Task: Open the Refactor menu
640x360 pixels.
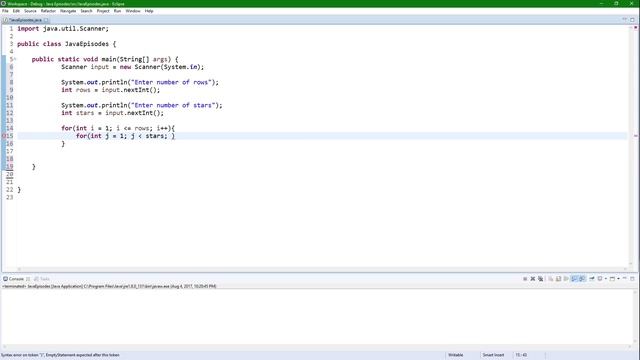Action: click(48, 11)
